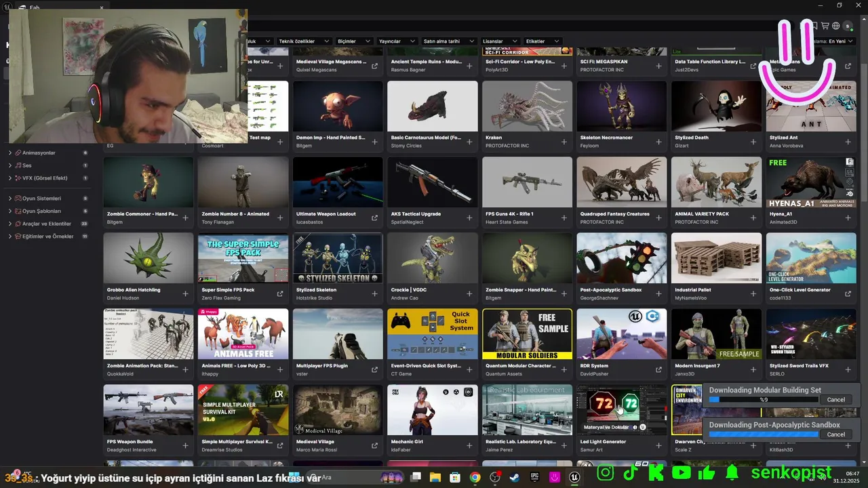
Task: Open Microsoft Store from the taskbar
Action: pos(456,477)
